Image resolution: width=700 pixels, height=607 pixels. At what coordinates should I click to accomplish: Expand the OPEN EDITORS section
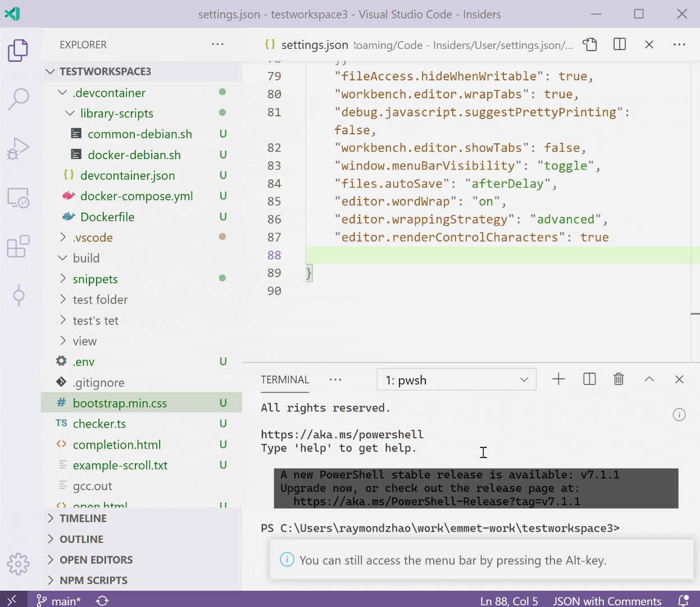pos(142,560)
